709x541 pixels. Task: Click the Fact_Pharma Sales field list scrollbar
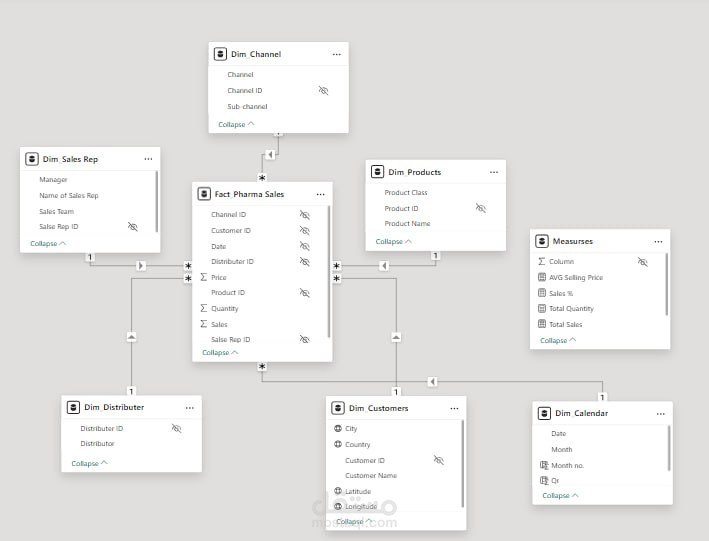pos(329,260)
